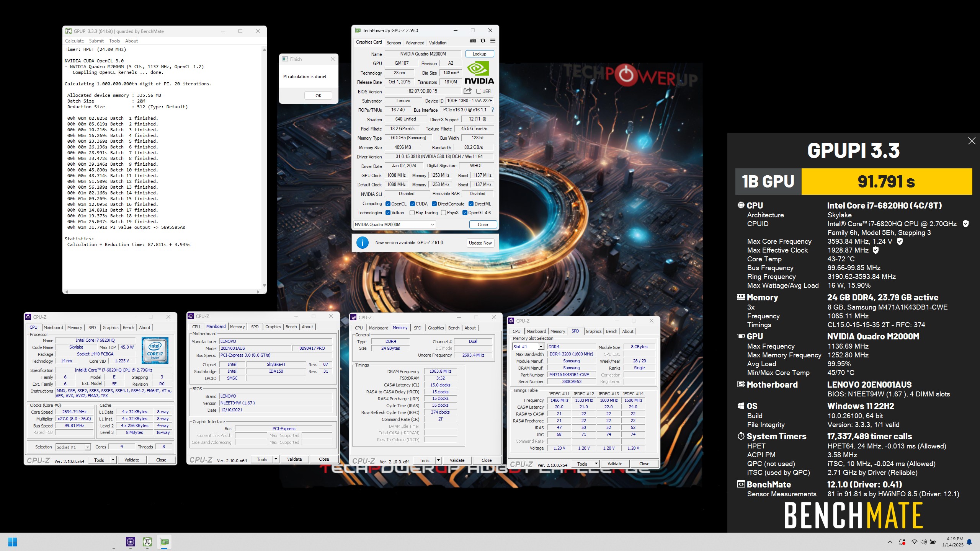Click the GPUPI vertical scrollbar down arrow
980x551 pixels.
264,285
